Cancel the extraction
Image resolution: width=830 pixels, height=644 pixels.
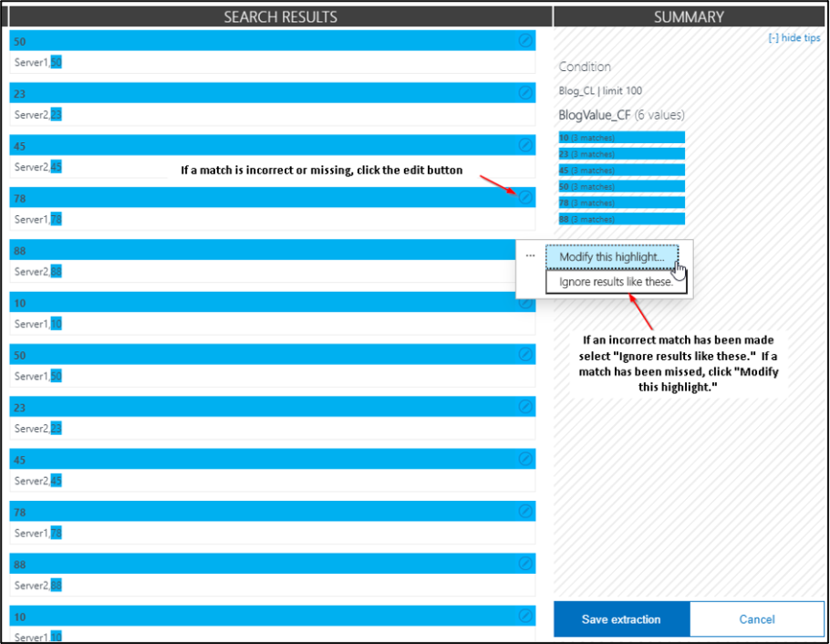757,619
